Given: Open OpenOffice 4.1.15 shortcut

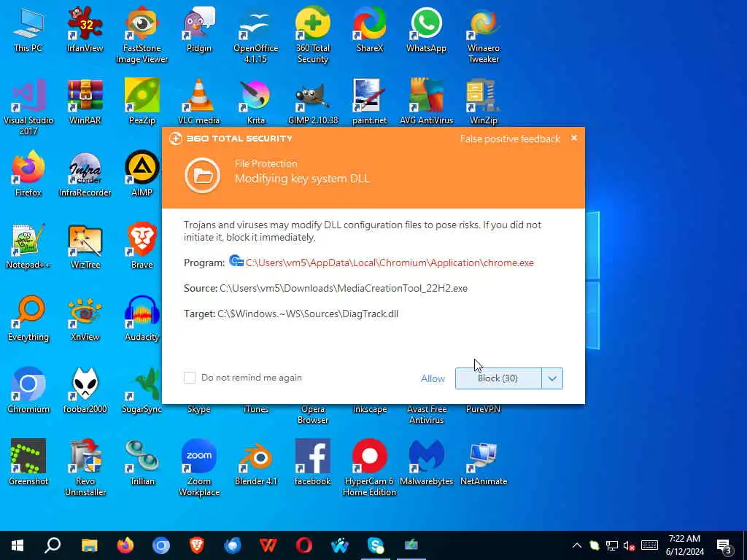Looking at the screenshot, I should 256,35.
